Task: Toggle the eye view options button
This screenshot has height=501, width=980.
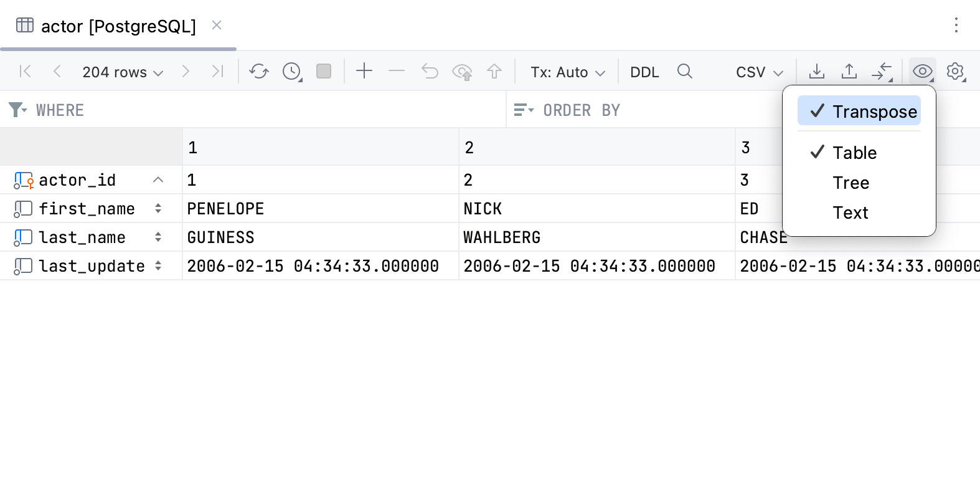Action: [x=922, y=72]
